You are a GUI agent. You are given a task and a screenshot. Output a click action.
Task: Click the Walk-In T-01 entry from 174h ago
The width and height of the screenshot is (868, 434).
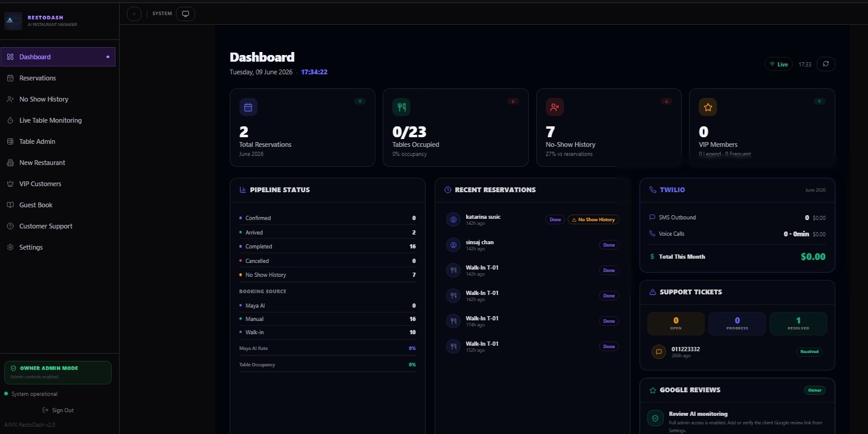click(x=532, y=321)
